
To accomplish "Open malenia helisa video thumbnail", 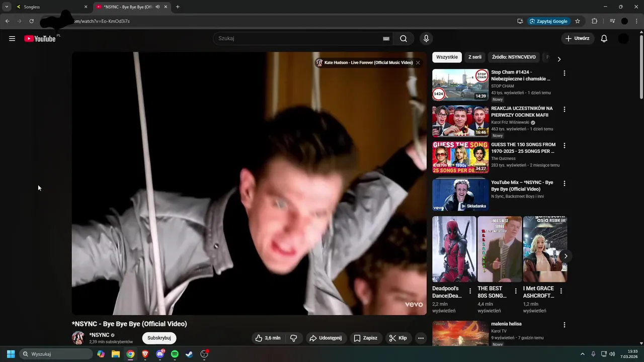I will (460, 334).
